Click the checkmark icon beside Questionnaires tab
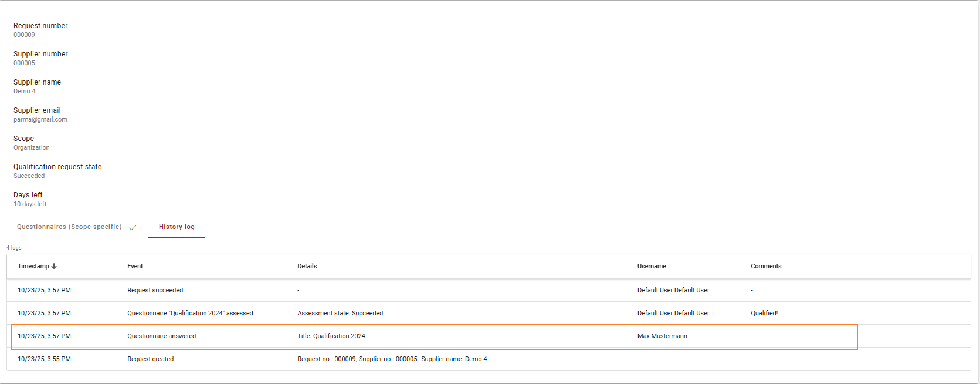This screenshot has height=384, width=980. [x=133, y=228]
